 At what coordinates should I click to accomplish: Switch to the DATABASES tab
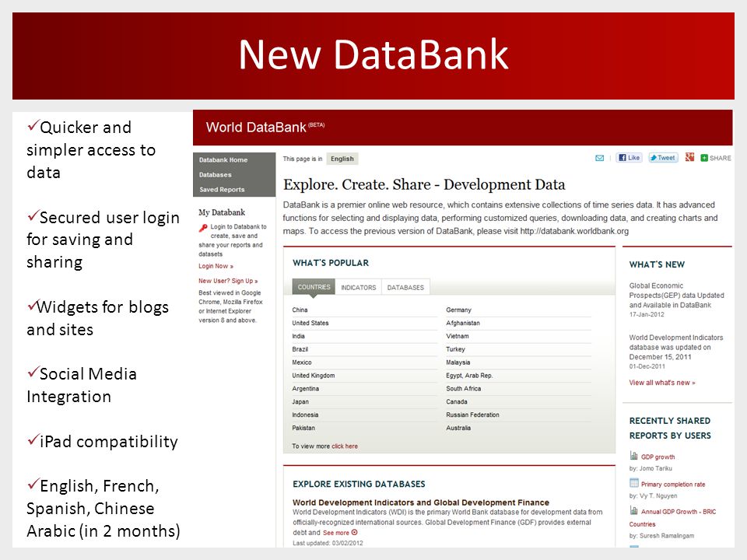pyautogui.click(x=405, y=287)
